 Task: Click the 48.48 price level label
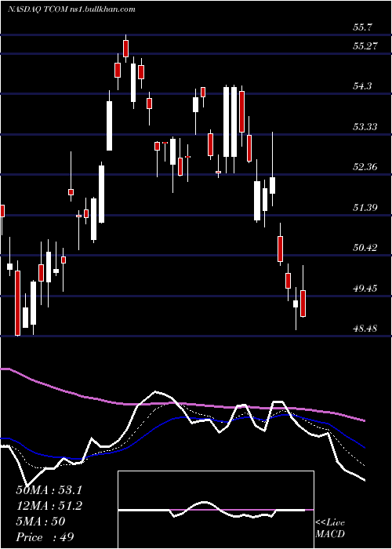[x=365, y=329]
